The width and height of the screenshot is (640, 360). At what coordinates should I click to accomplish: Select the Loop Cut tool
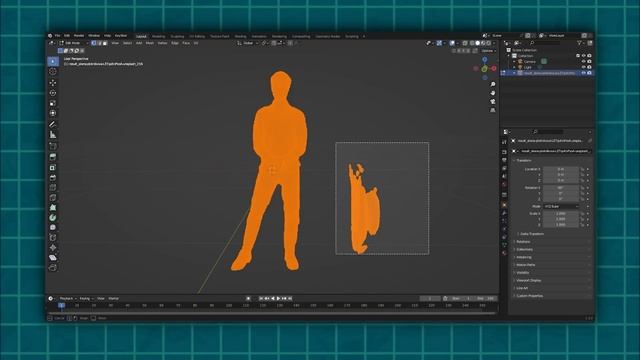(53, 188)
